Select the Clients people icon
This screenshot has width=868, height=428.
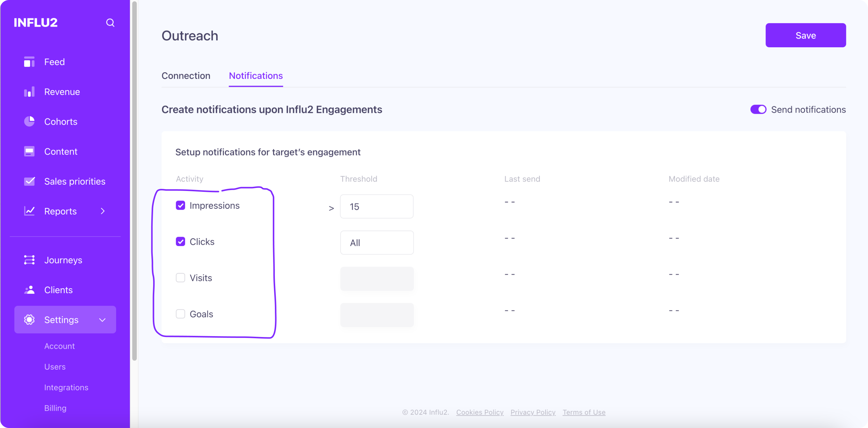[29, 290]
